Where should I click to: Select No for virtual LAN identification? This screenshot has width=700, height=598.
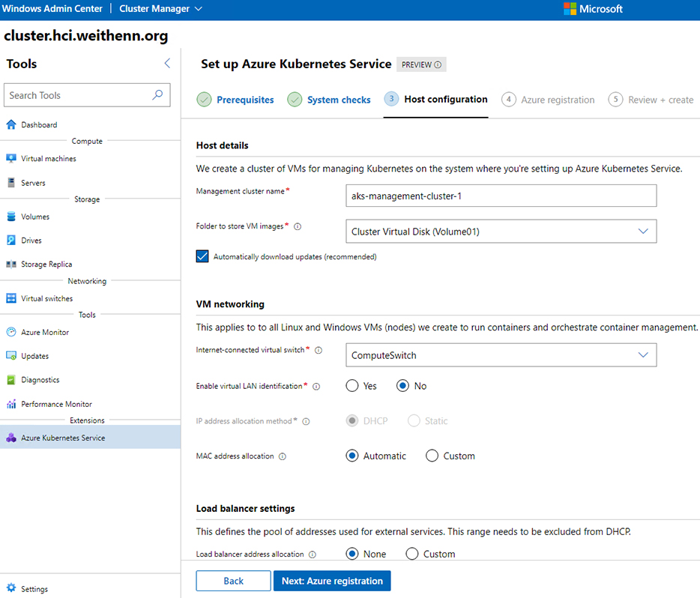[x=402, y=386]
